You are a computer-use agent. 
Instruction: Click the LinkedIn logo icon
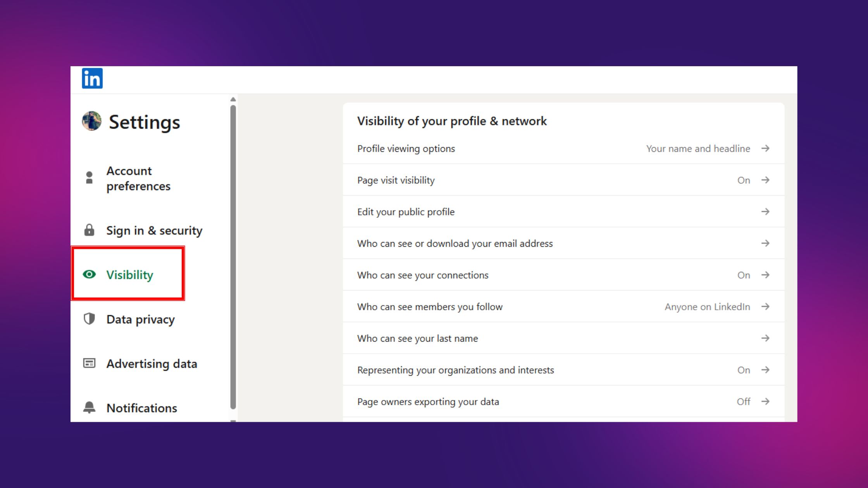point(92,79)
